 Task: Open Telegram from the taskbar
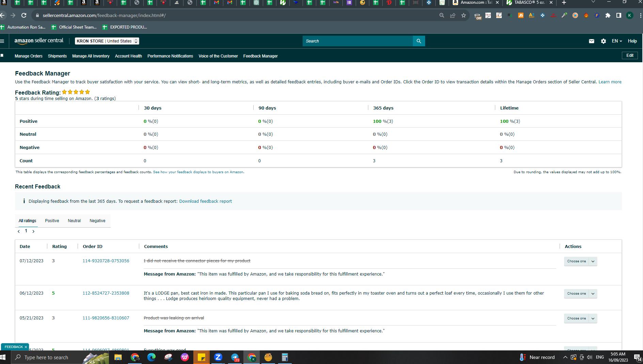click(x=235, y=357)
